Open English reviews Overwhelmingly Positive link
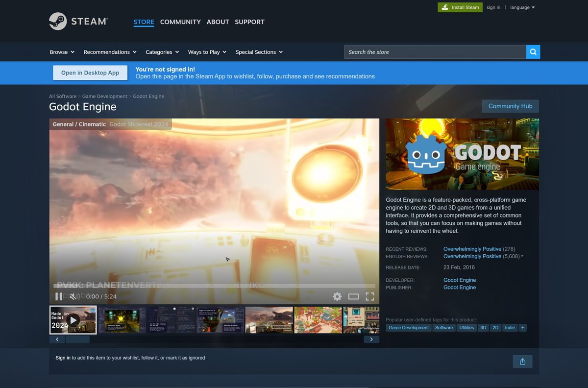The width and height of the screenshot is (588, 388). [x=472, y=256]
